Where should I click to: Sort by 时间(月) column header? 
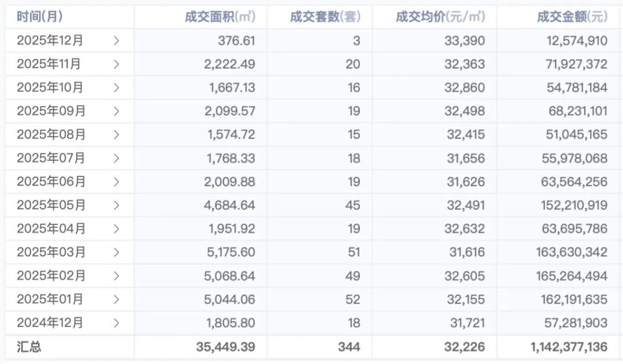(39, 17)
